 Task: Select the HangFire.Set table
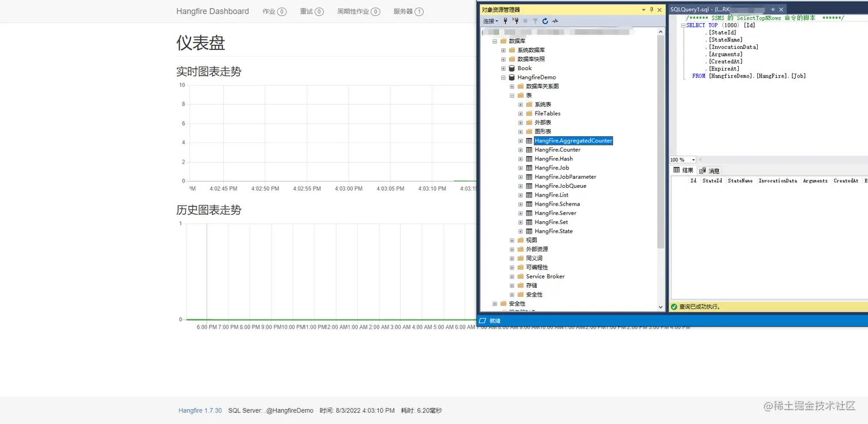click(551, 222)
